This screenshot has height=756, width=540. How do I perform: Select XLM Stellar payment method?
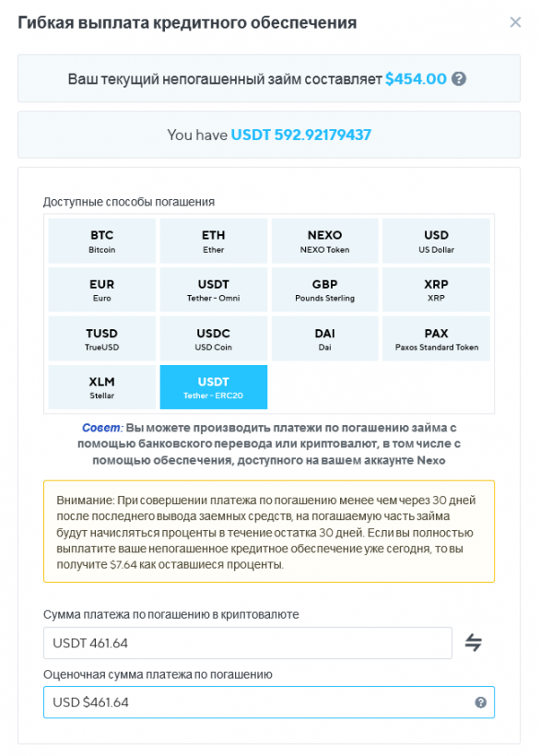pos(100,386)
